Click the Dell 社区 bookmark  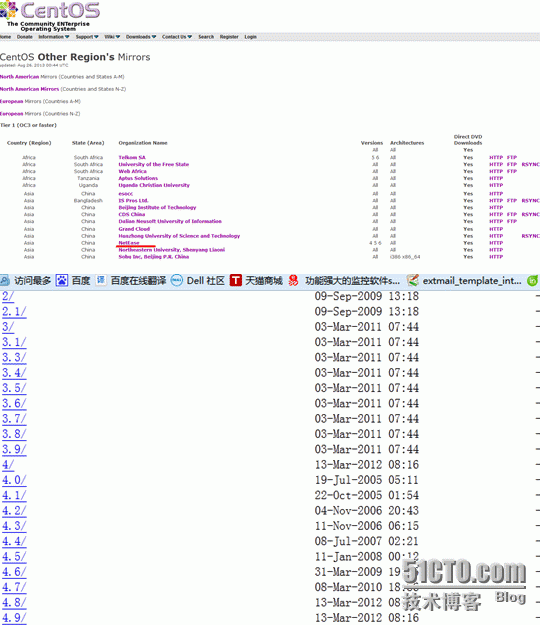pos(206,281)
